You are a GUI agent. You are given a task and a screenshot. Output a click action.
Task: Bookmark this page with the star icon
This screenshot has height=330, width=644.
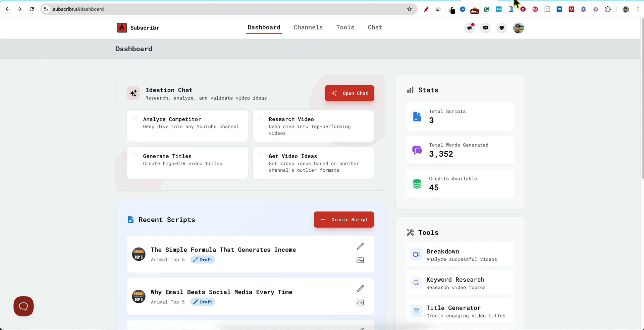(409, 9)
